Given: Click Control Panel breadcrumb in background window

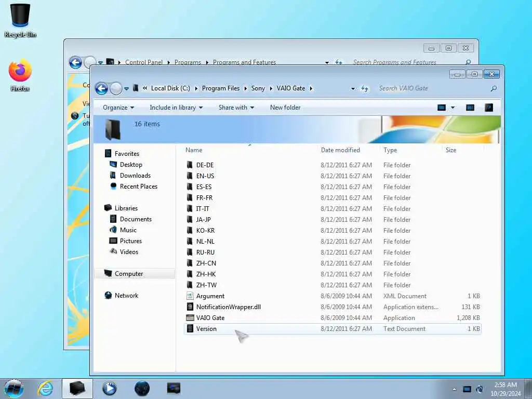Looking at the screenshot, I should click(x=144, y=62).
